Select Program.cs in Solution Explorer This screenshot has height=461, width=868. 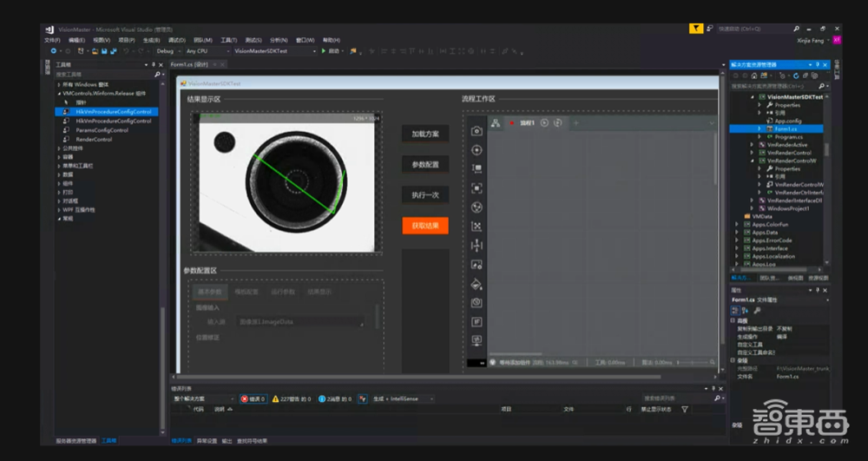pyautogui.click(x=786, y=136)
